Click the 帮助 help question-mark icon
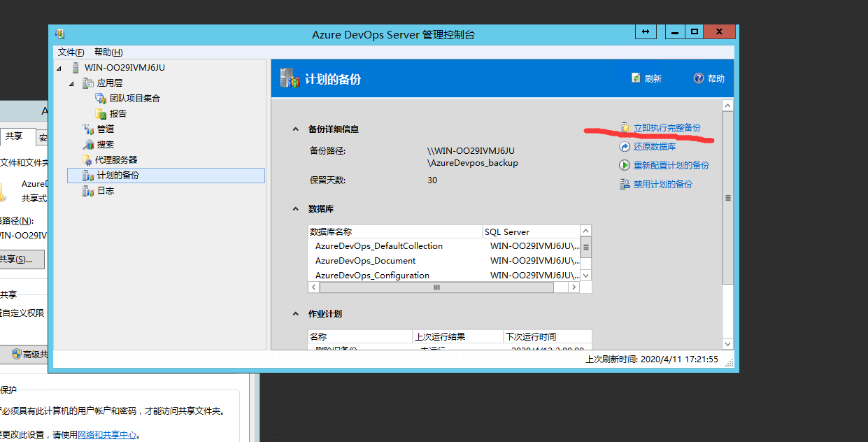Image resolution: width=868 pixels, height=442 pixels. coord(698,78)
